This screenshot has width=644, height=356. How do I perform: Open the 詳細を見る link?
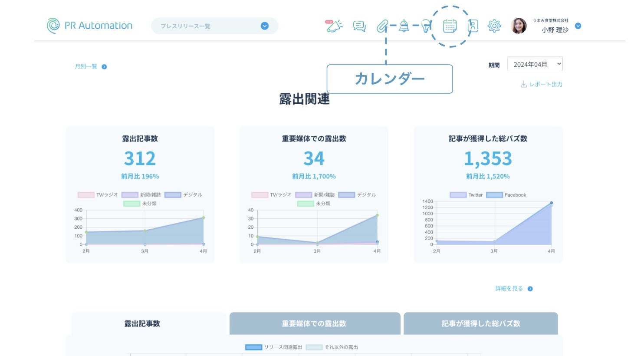click(513, 289)
